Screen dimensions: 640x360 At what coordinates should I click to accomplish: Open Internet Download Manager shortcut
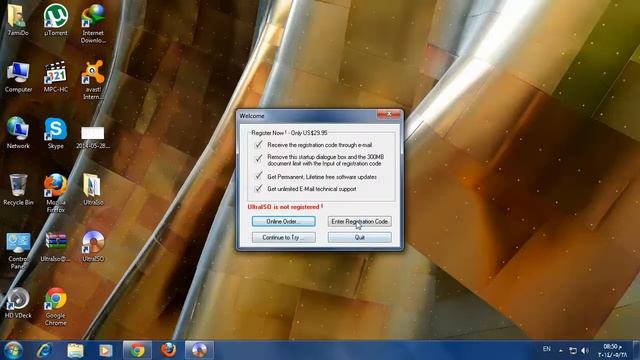click(x=93, y=23)
